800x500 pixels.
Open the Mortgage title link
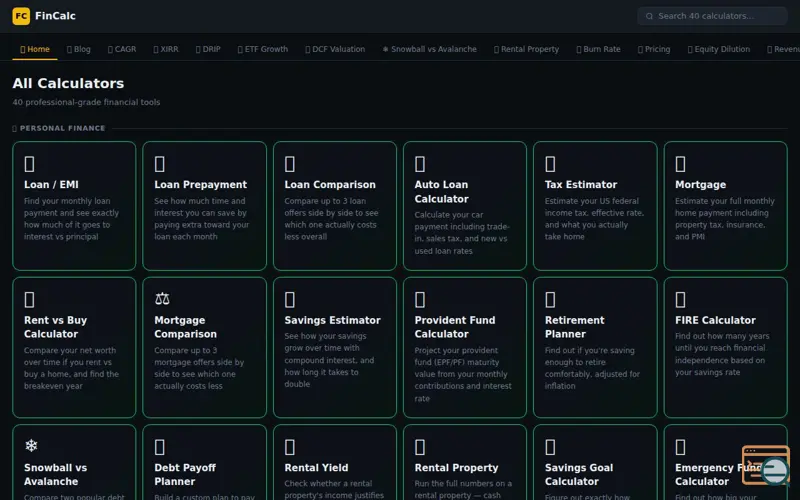(x=701, y=185)
